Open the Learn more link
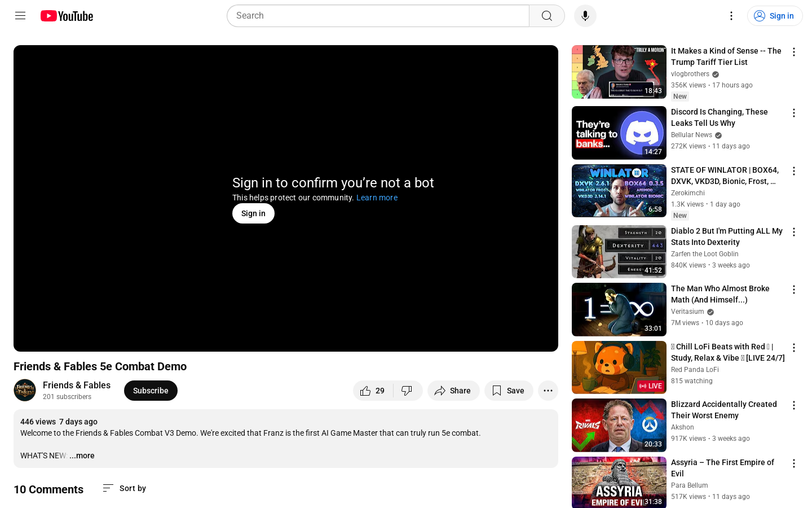Image resolution: width=812 pixels, height=508 pixels. [377, 198]
